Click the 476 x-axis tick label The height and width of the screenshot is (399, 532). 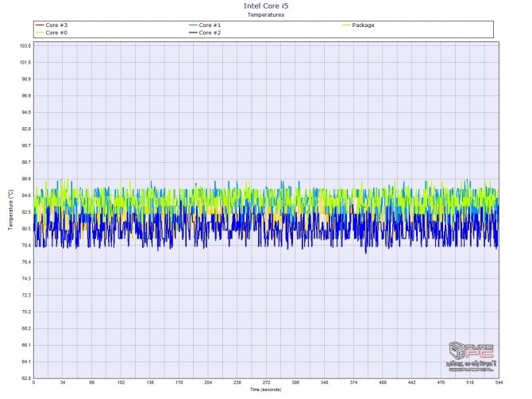click(x=441, y=382)
